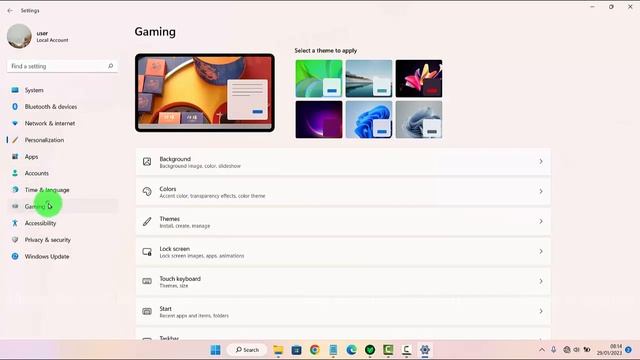The height and width of the screenshot is (360, 640).
Task: Open the Start settings row
Action: tap(343, 311)
